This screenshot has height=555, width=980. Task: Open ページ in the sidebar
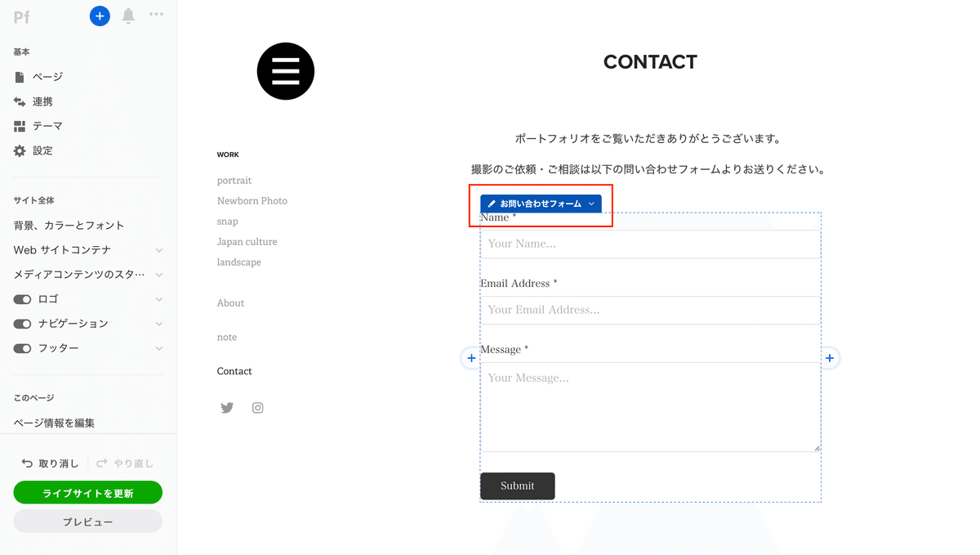pyautogui.click(x=47, y=77)
